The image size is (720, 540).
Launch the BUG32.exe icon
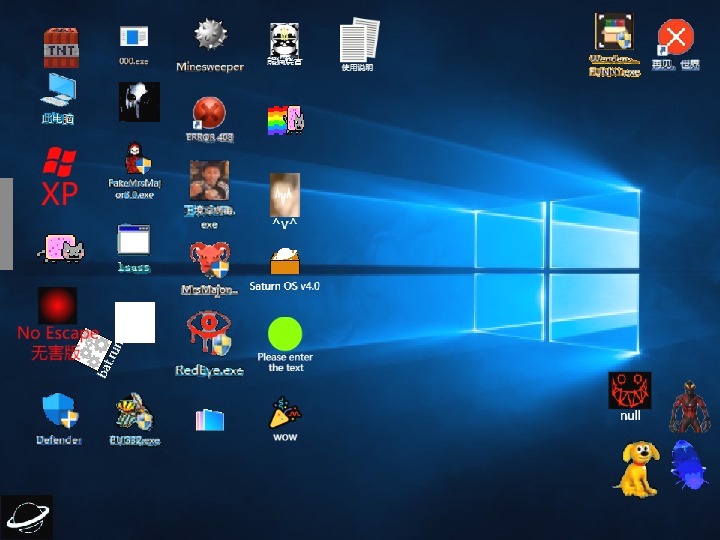coord(135,411)
